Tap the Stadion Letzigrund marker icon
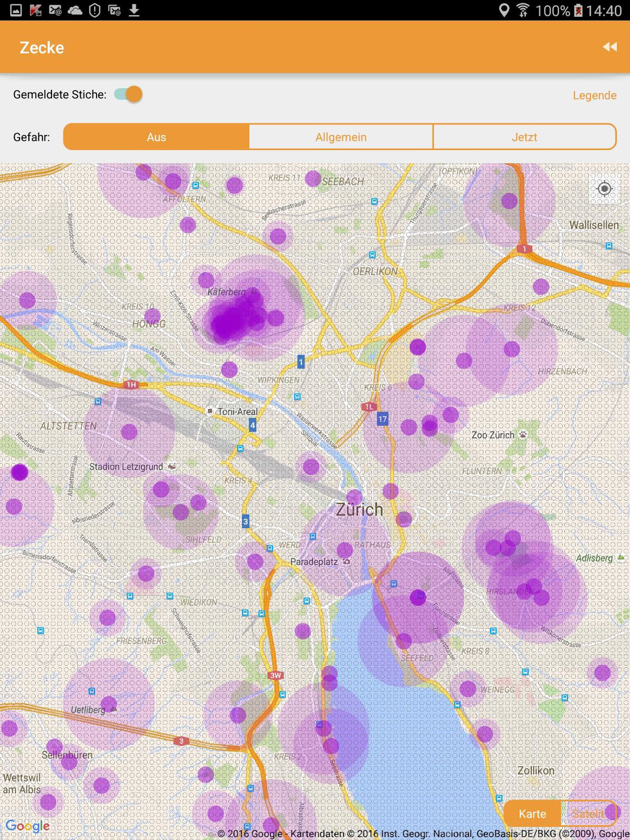The image size is (630, 840). tap(172, 466)
